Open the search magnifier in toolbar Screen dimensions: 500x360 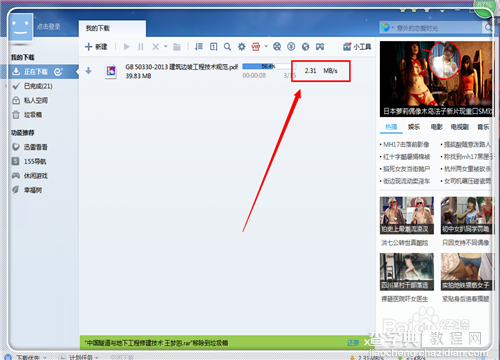tap(227, 47)
